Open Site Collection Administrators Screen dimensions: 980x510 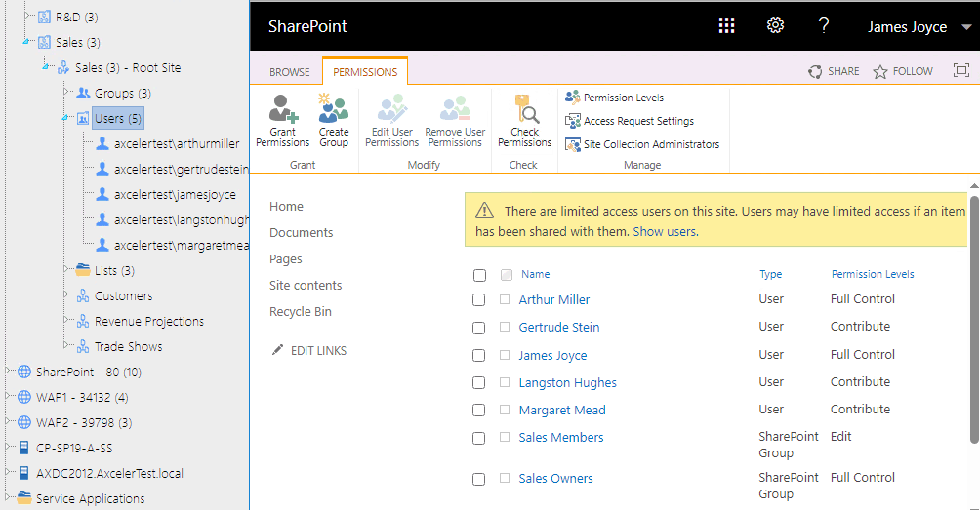pos(651,144)
